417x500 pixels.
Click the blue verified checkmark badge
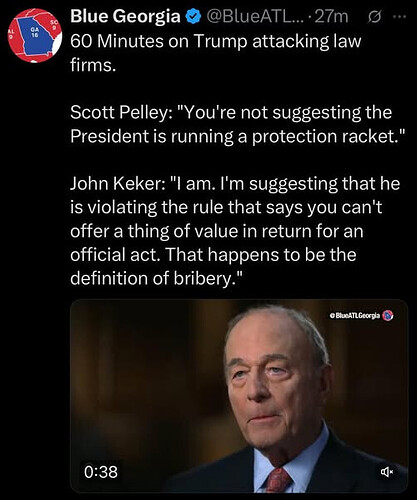click(194, 17)
